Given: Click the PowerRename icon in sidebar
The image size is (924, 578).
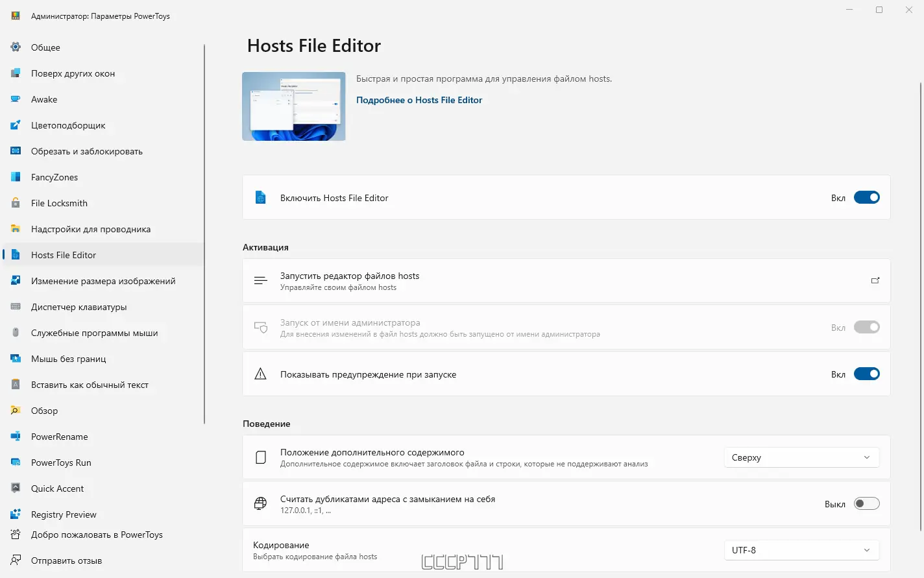Looking at the screenshot, I should click(x=16, y=436).
